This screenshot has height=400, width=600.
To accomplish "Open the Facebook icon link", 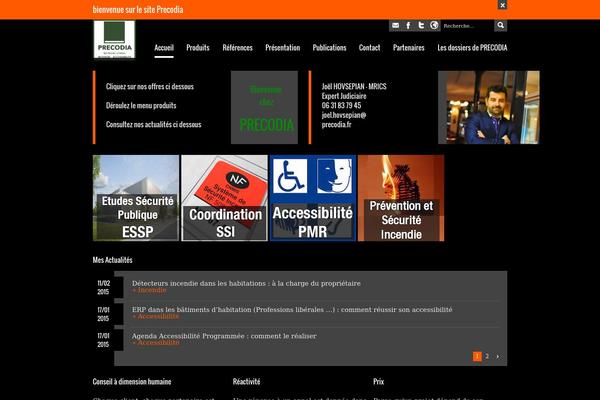I will [408, 25].
